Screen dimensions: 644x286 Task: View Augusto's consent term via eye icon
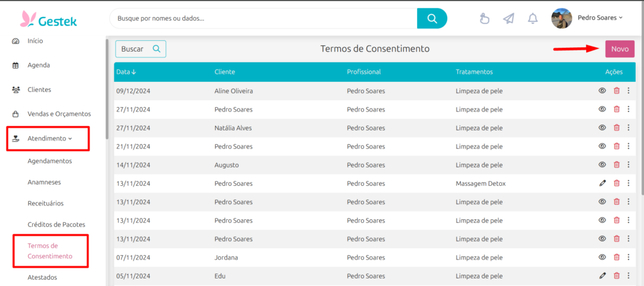[602, 164]
